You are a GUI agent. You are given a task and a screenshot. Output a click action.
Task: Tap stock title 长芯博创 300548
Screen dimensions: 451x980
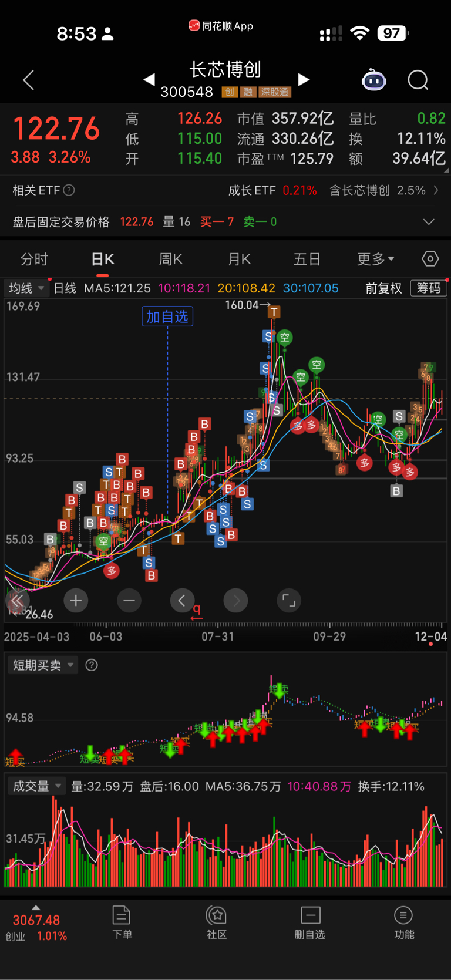pyautogui.click(x=225, y=79)
